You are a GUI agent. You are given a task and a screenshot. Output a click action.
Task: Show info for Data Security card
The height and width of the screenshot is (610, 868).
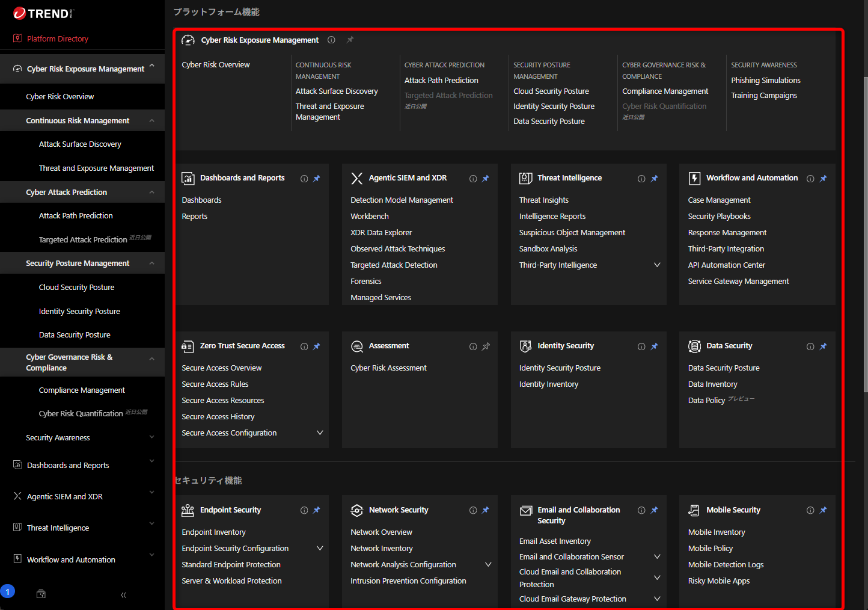tap(810, 347)
